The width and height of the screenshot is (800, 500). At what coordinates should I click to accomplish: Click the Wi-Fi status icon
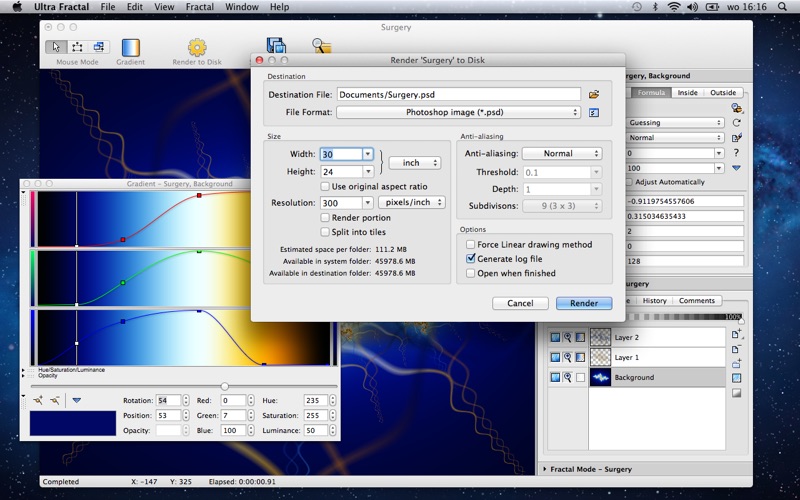[x=674, y=7]
